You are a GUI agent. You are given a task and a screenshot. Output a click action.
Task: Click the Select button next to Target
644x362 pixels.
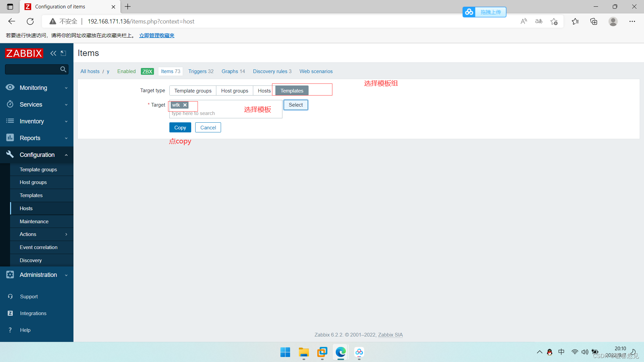click(x=296, y=105)
